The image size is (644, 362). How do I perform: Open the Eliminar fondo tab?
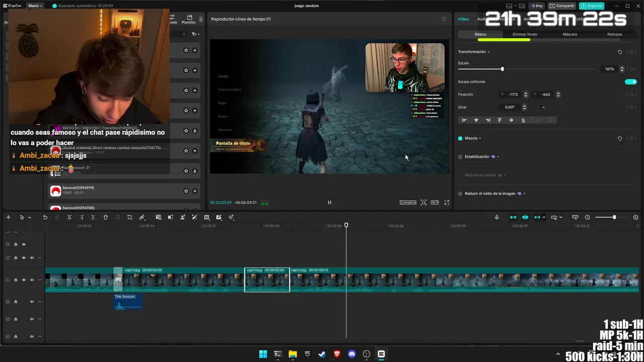525,34
